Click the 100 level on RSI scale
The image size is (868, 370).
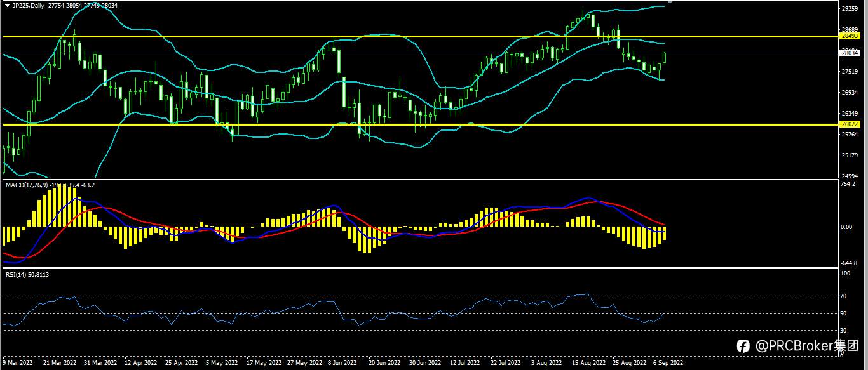click(x=845, y=274)
